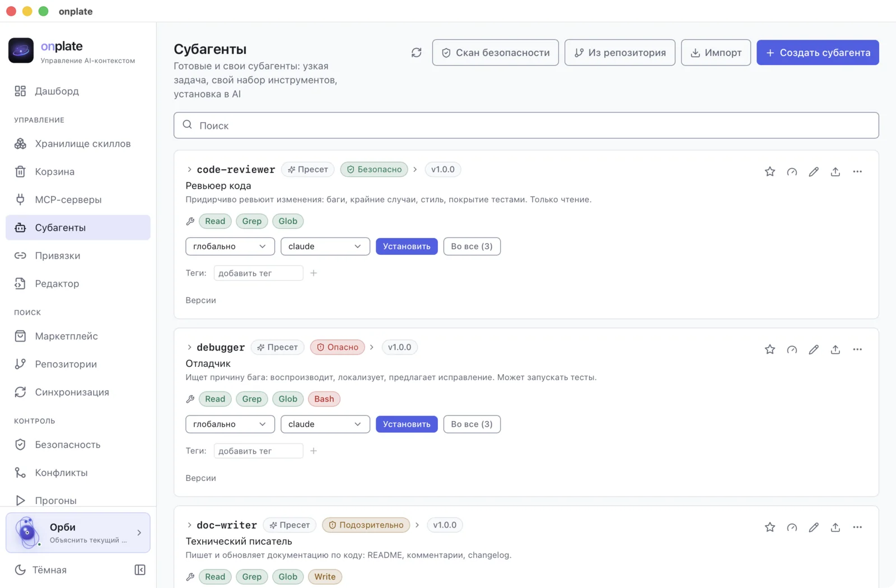Open more options for debugger
Viewport: 896px width, 588px height.
[x=857, y=349]
